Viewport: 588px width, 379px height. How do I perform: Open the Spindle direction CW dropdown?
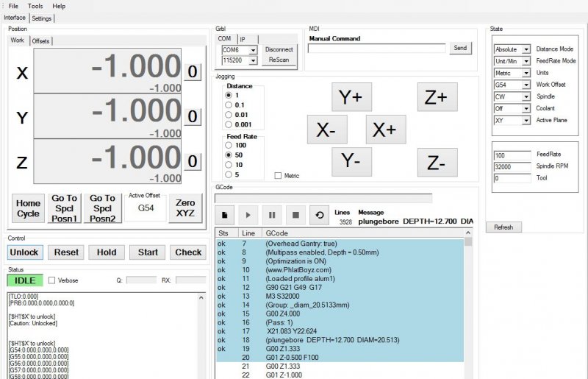point(526,96)
